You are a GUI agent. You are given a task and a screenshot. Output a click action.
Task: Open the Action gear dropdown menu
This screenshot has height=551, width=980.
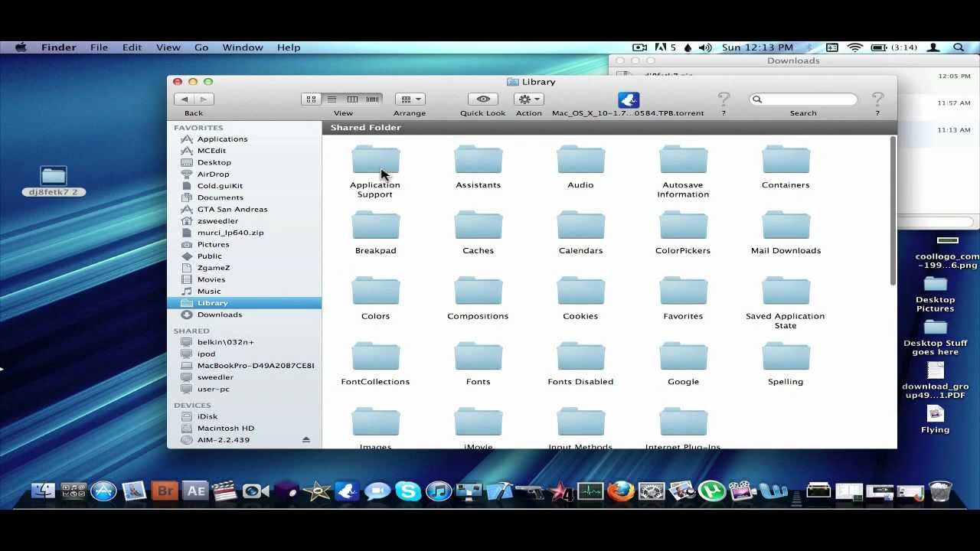528,99
